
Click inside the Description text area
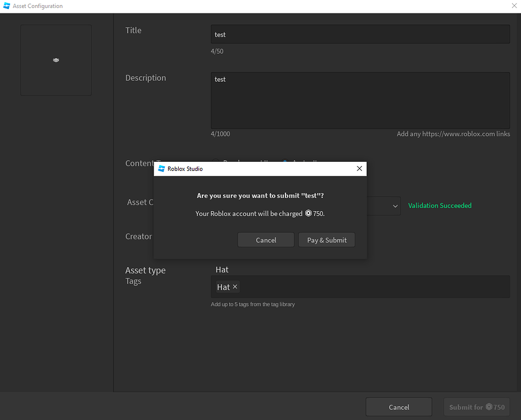360,101
